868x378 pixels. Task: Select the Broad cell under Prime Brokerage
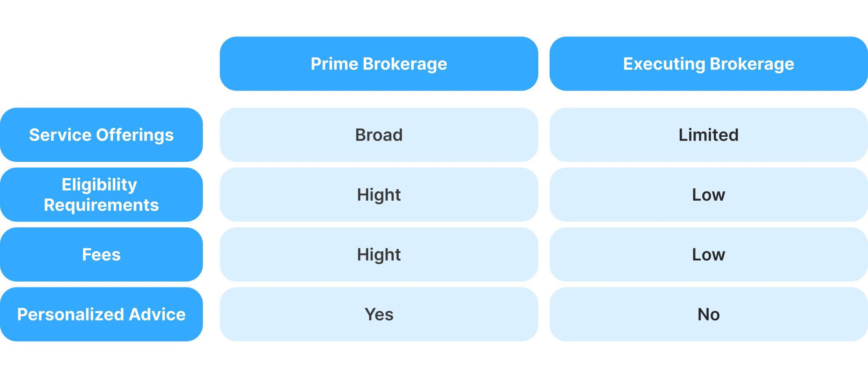click(x=379, y=135)
